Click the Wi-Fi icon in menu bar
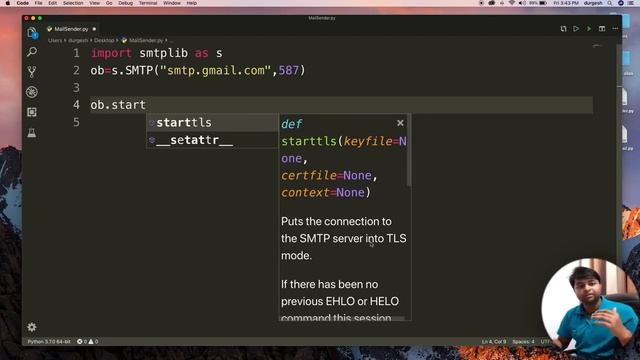This screenshot has width=640, height=360. [x=512, y=3]
